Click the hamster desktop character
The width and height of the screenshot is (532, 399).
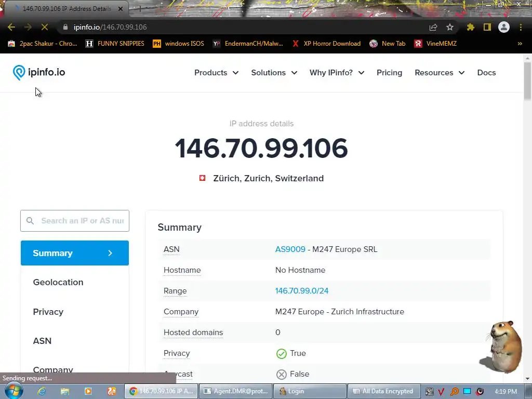(x=502, y=347)
